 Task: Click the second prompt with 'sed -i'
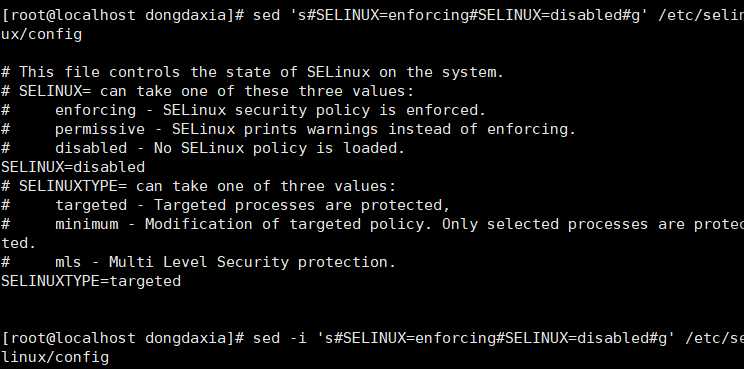372,338
